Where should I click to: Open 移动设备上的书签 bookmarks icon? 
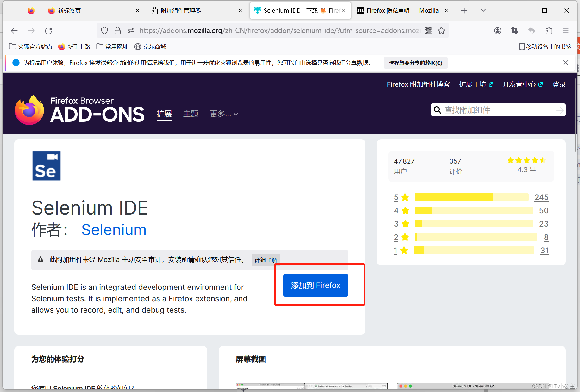click(545, 47)
